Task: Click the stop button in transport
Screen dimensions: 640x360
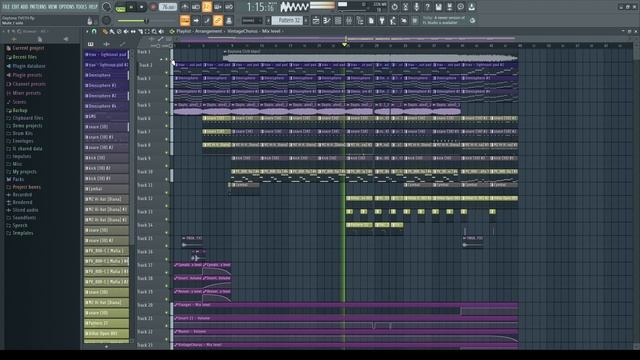Action: (142, 7)
